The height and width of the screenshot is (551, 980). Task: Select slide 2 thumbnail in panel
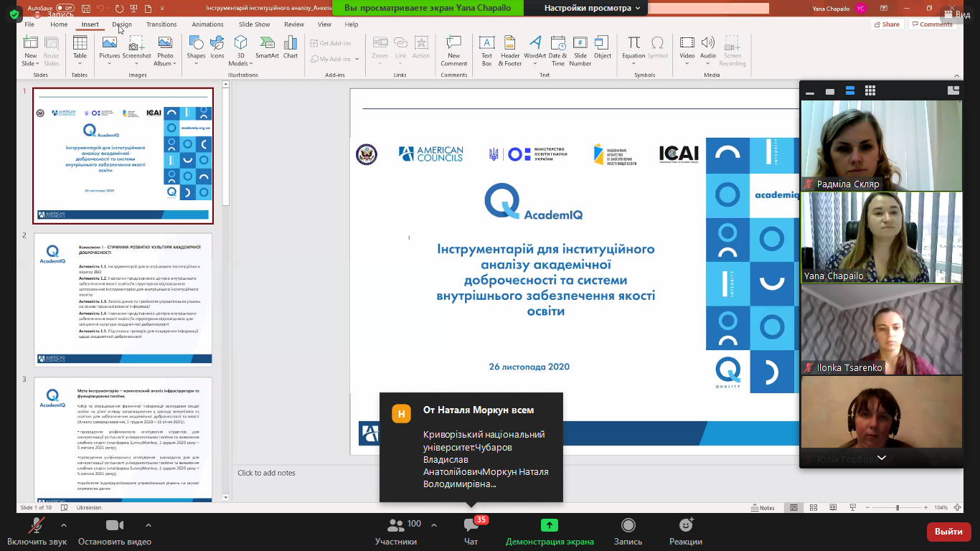[123, 299]
